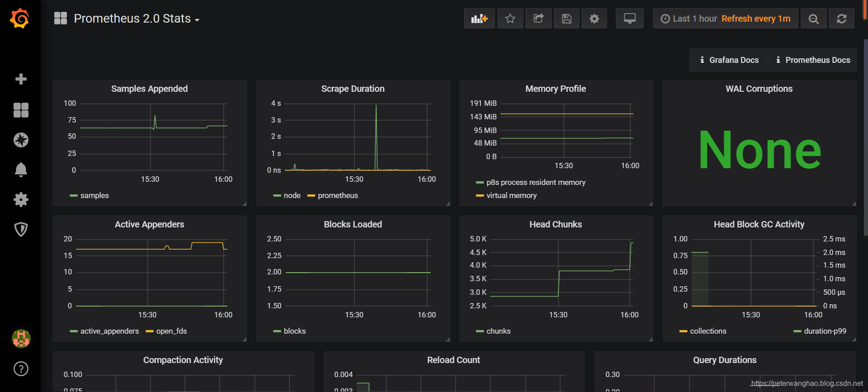Open Scrape Duration panel title menu

(353, 89)
